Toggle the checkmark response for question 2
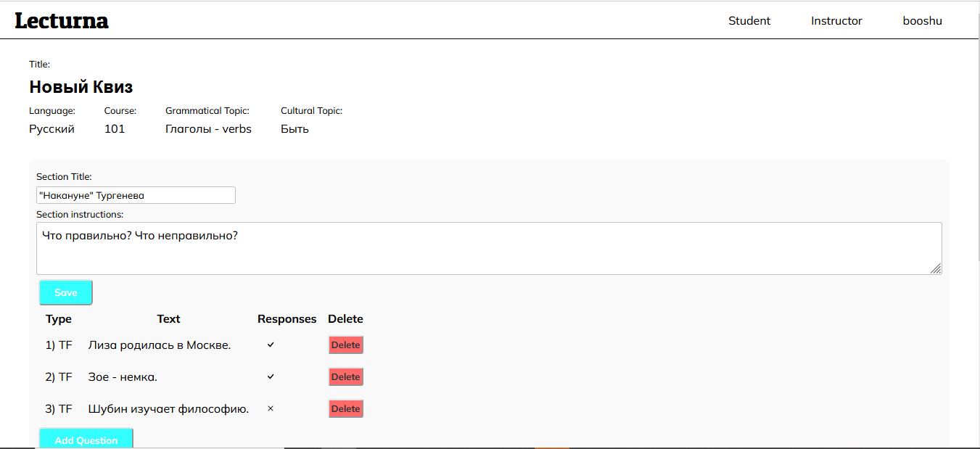The height and width of the screenshot is (449, 980). pos(270,376)
